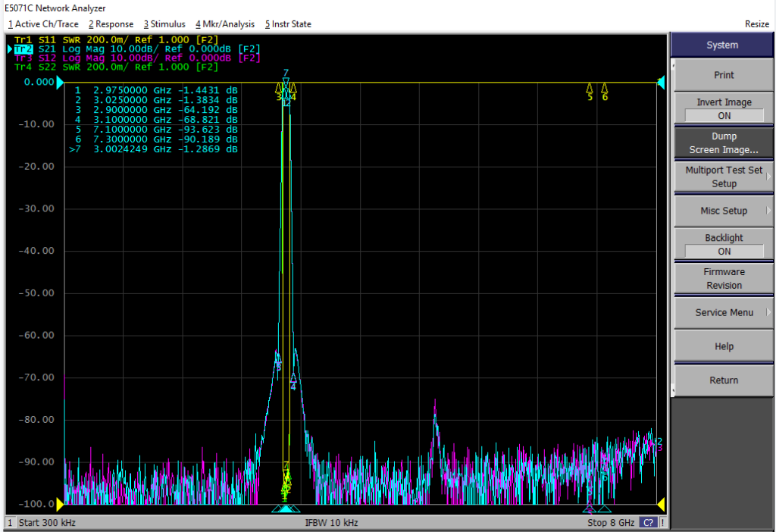Viewport: 776px width, 532px height.
Task: Click yellow marker 6 on SWR trace
Action: click(x=605, y=88)
